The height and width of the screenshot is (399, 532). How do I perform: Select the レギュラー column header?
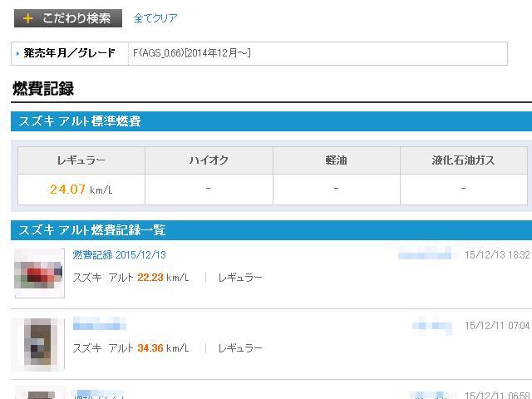point(81,160)
